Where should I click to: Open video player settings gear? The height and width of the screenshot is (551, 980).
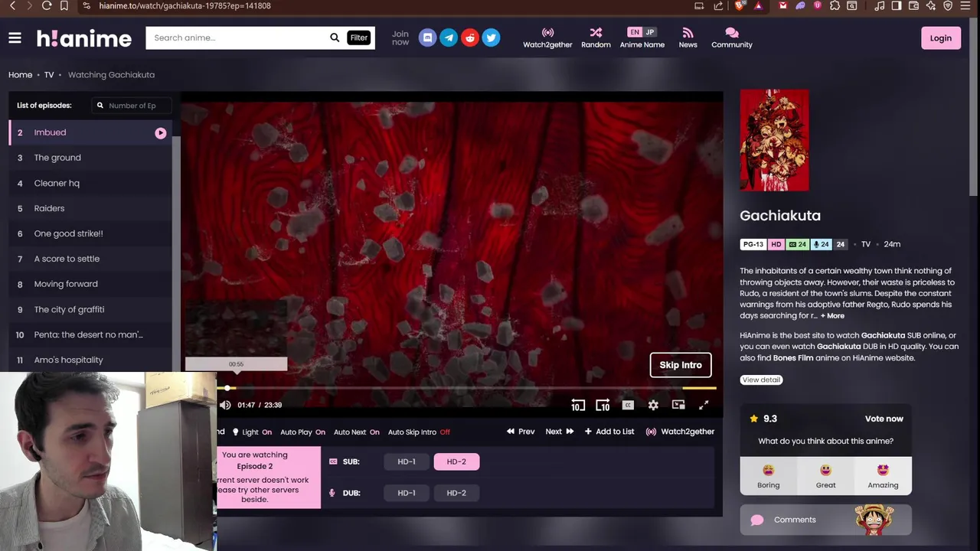click(653, 405)
